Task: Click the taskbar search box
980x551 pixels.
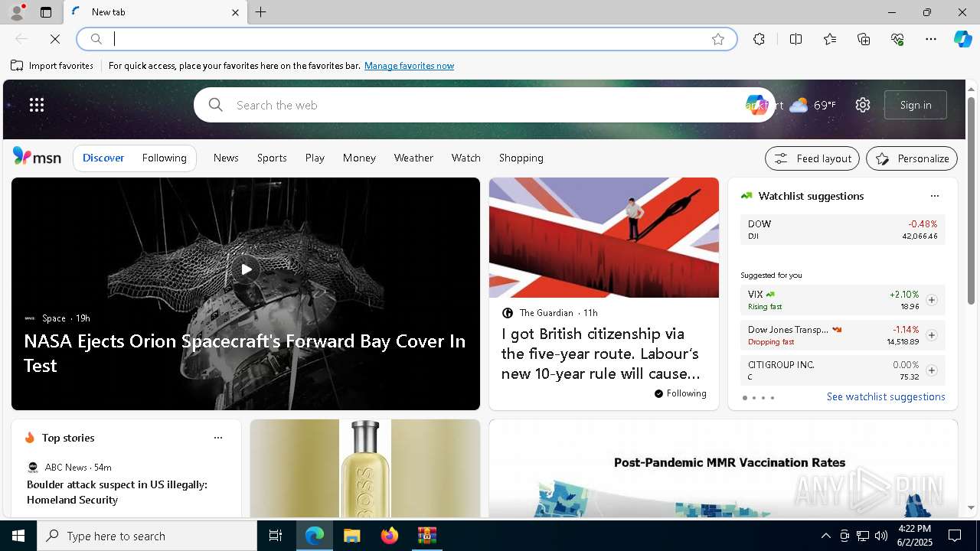Action: pyautogui.click(x=147, y=536)
